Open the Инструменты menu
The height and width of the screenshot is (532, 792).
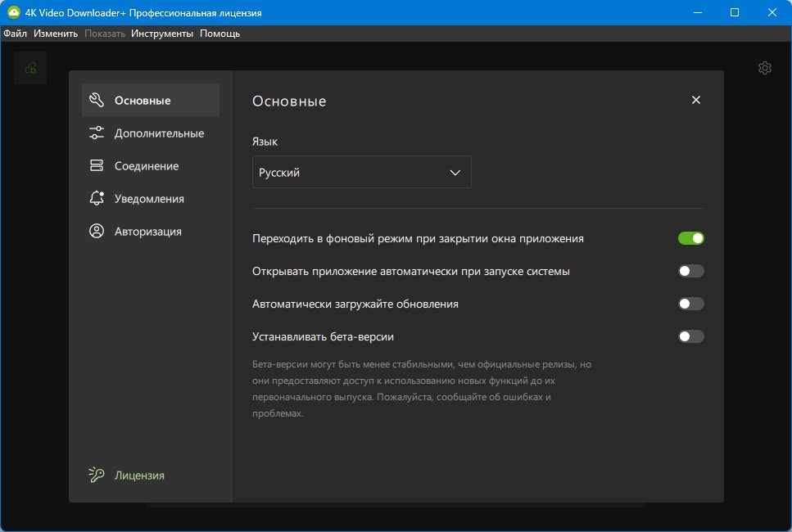(162, 34)
